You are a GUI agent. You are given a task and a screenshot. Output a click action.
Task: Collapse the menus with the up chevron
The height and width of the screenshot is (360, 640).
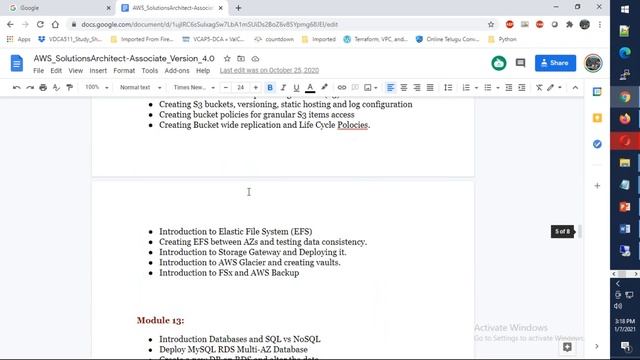(x=575, y=87)
